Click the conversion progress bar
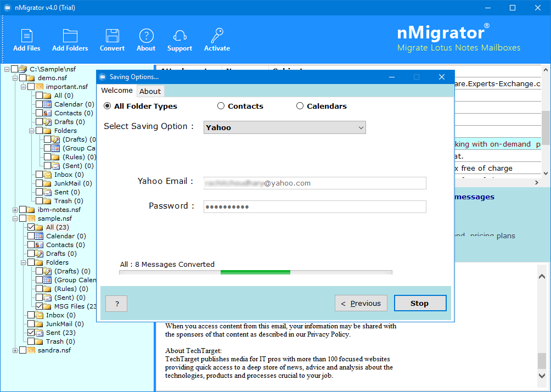 (x=256, y=272)
